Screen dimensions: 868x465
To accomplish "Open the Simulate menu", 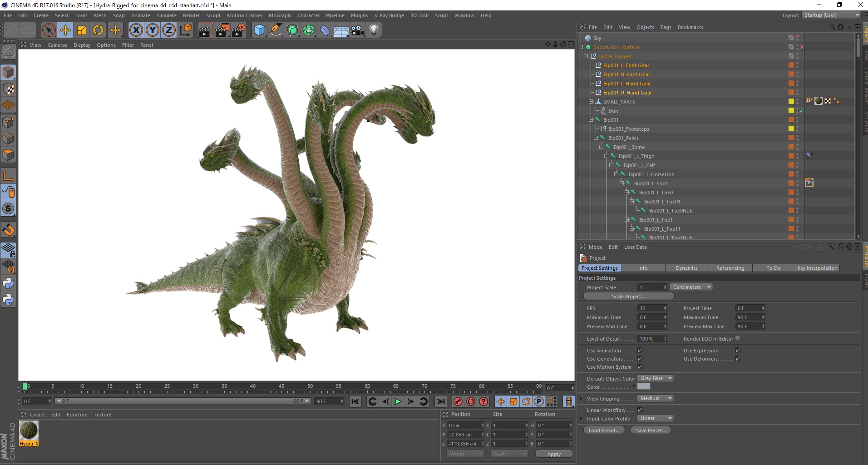I will coord(167,15).
